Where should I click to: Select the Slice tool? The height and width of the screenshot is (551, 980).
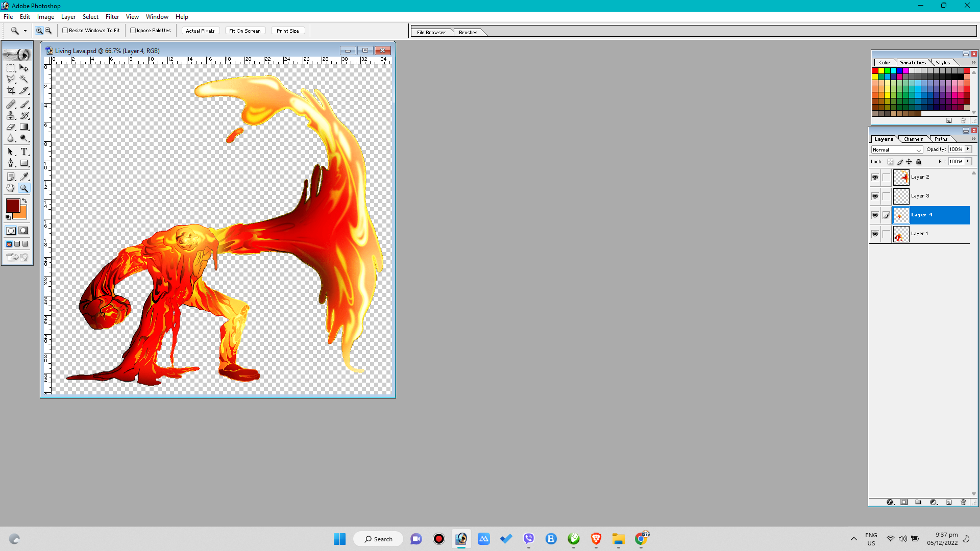pyautogui.click(x=24, y=90)
